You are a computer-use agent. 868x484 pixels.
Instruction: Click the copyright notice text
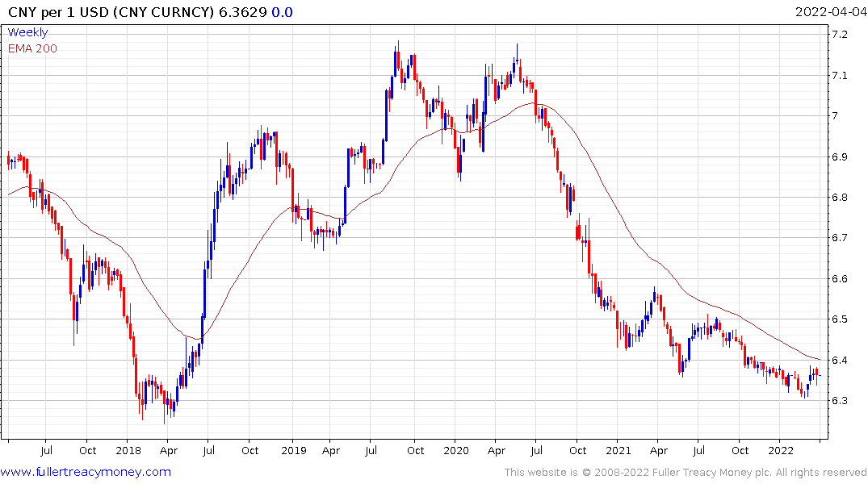tap(686, 473)
